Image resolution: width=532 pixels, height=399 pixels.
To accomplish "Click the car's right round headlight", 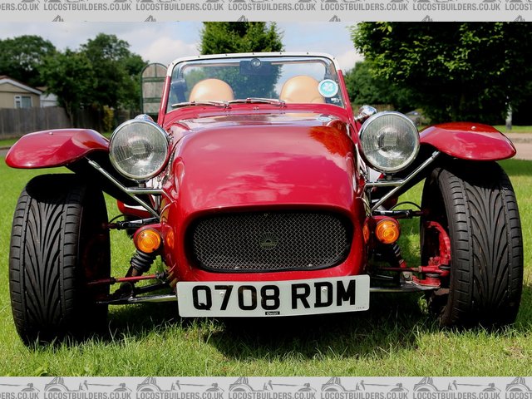I will (389, 141).
